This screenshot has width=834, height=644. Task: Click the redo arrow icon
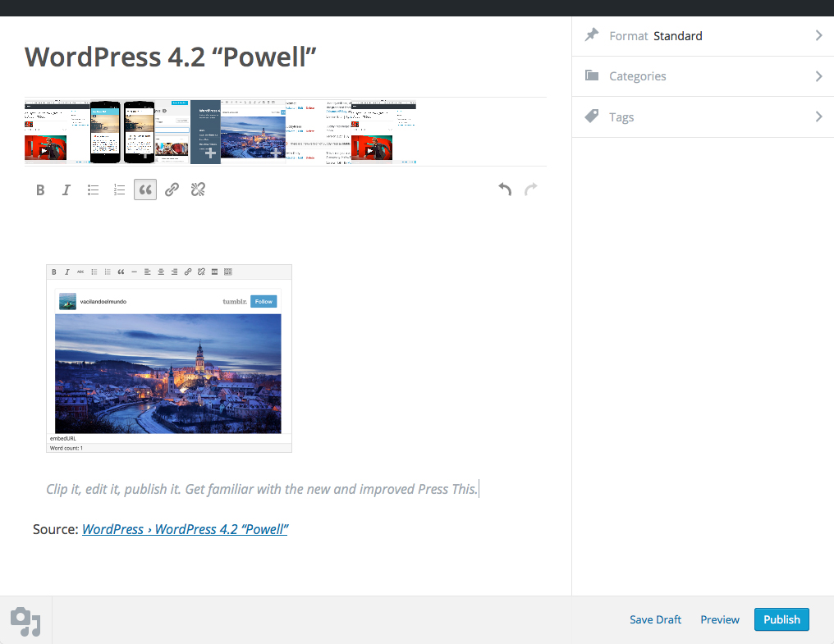(x=531, y=189)
